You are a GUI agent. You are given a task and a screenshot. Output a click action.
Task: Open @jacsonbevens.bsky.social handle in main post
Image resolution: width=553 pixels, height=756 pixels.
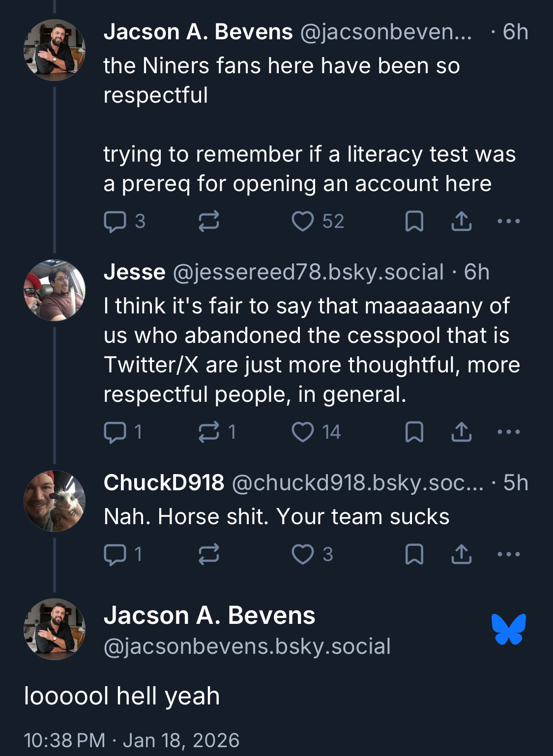click(247, 646)
